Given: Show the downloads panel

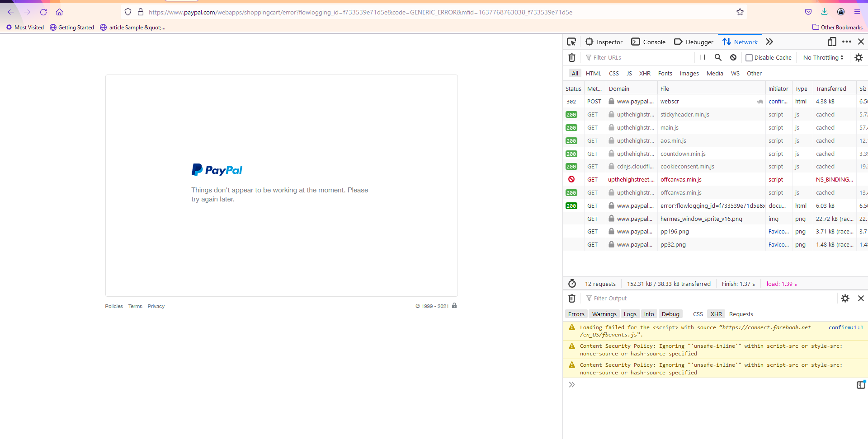Looking at the screenshot, I should (x=825, y=12).
